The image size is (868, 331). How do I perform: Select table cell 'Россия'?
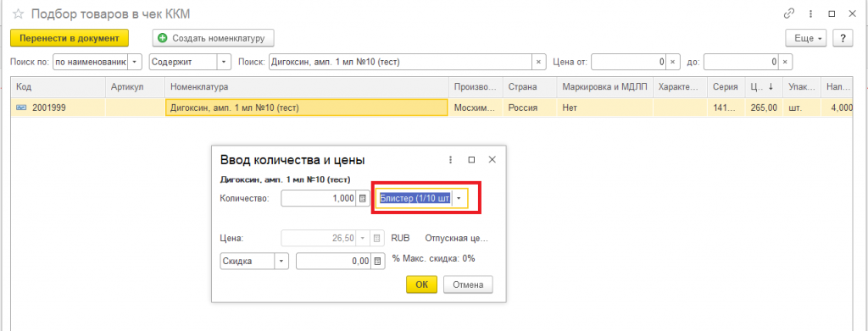point(529,108)
